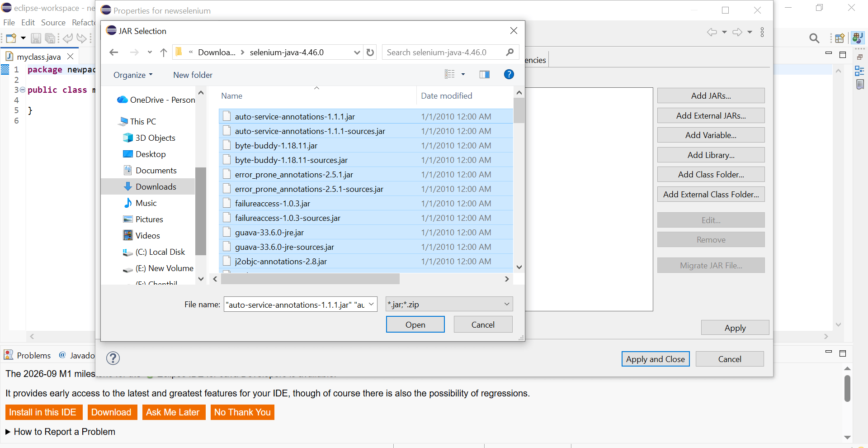This screenshot has width=868, height=448.
Task: Select guava-33.6.0-jre-sources.jar file
Action: (366, 247)
